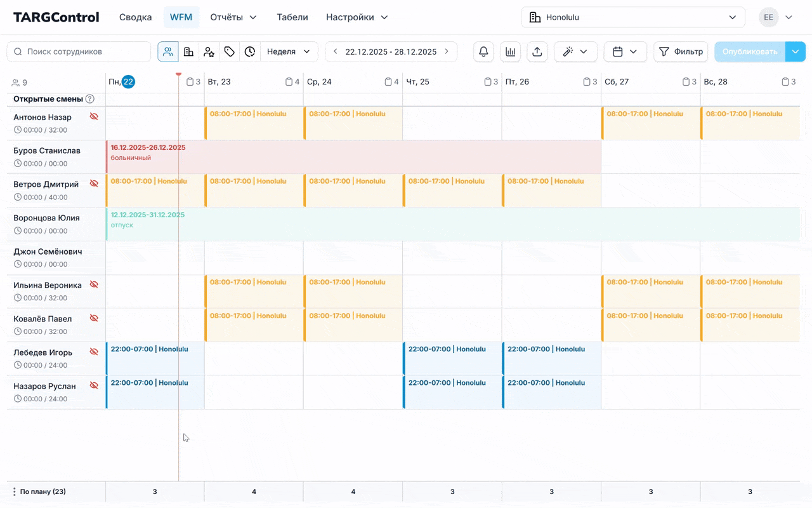Go to the Табели tab
This screenshot has height=508, width=812.
click(292, 17)
